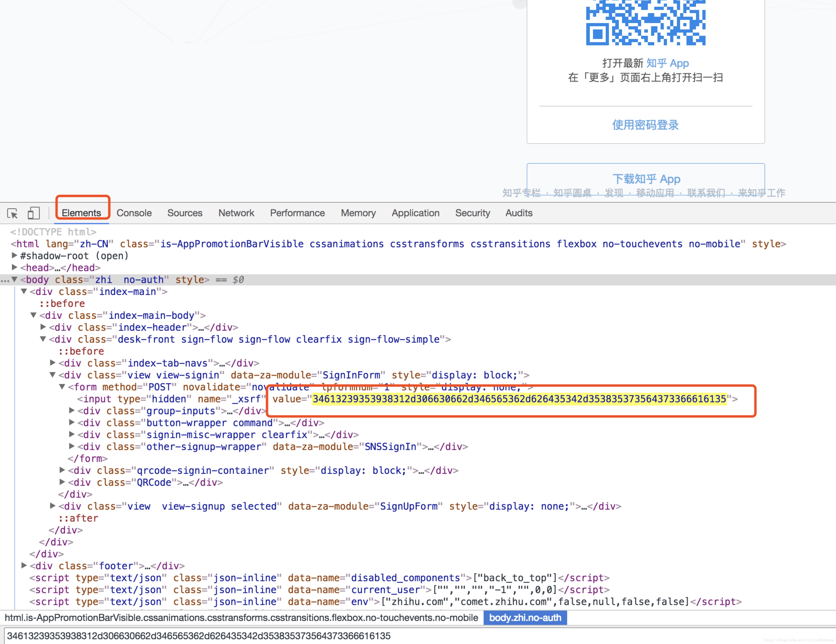Collapse the desk-front sign-flow div node
This screenshot has height=644, width=836.
[x=43, y=339]
